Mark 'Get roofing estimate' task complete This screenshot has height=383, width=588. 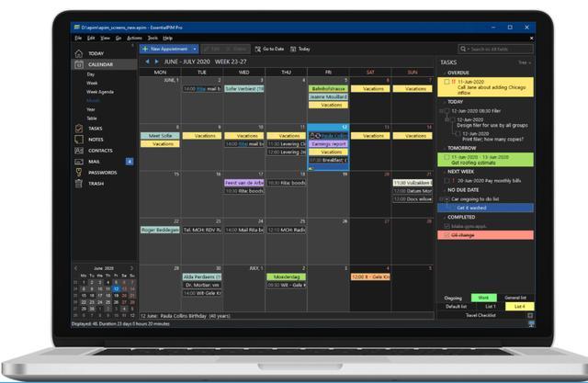tap(447, 156)
